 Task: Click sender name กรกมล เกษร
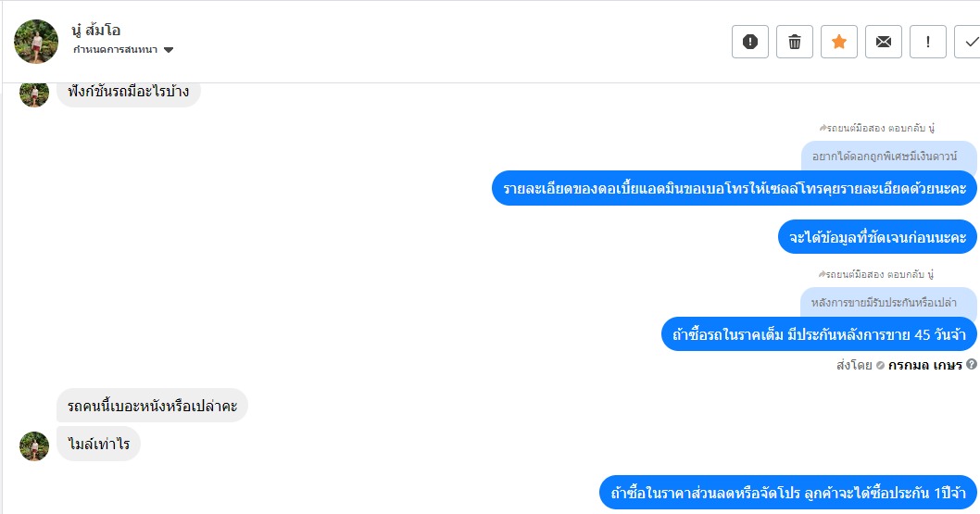pos(924,365)
